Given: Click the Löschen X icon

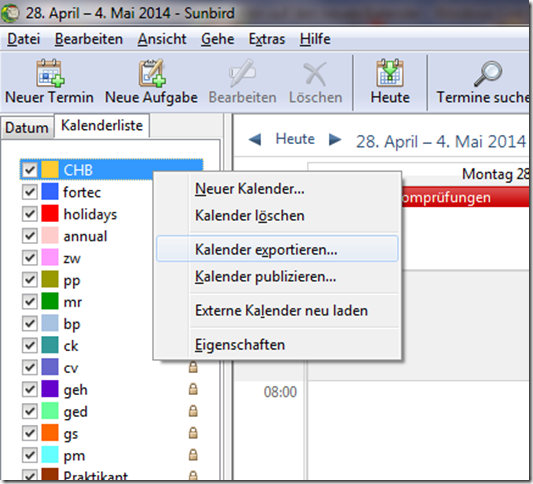Looking at the screenshot, I should pos(315,73).
